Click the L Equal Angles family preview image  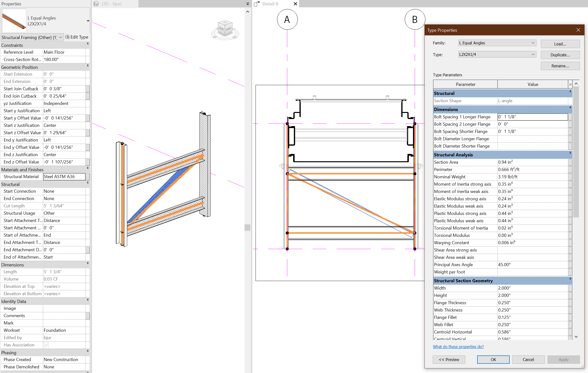pos(14,20)
